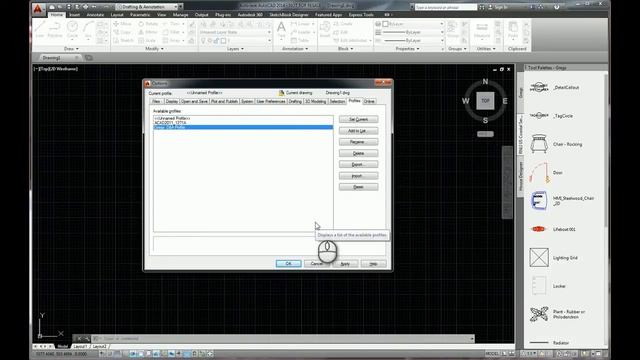Image resolution: width=640 pixels, height=360 pixels.
Task: Open the Files tab in Options
Action: coord(156,101)
